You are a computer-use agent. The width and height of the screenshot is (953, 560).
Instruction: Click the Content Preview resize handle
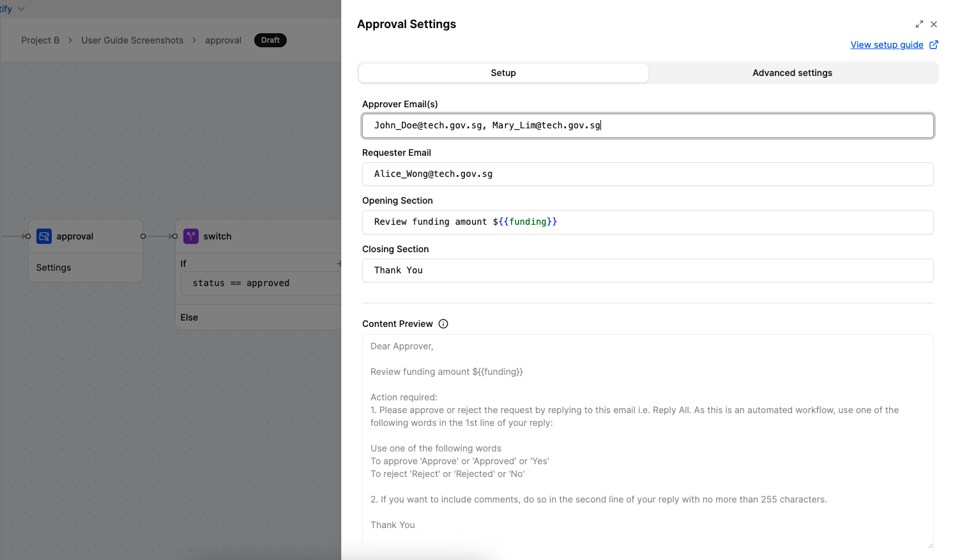(x=930, y=545)
